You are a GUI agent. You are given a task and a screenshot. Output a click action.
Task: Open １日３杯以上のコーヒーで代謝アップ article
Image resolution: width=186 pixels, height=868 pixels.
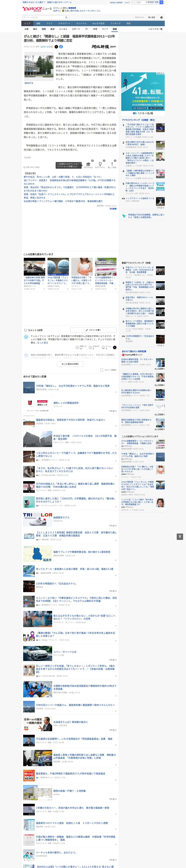(76, 455)
